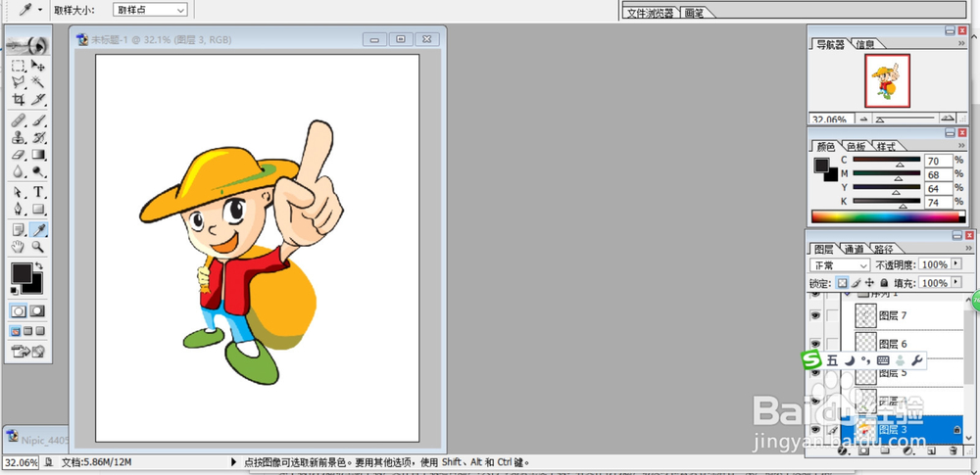
Task: Select the Move tool
Action: click(38, 66)
